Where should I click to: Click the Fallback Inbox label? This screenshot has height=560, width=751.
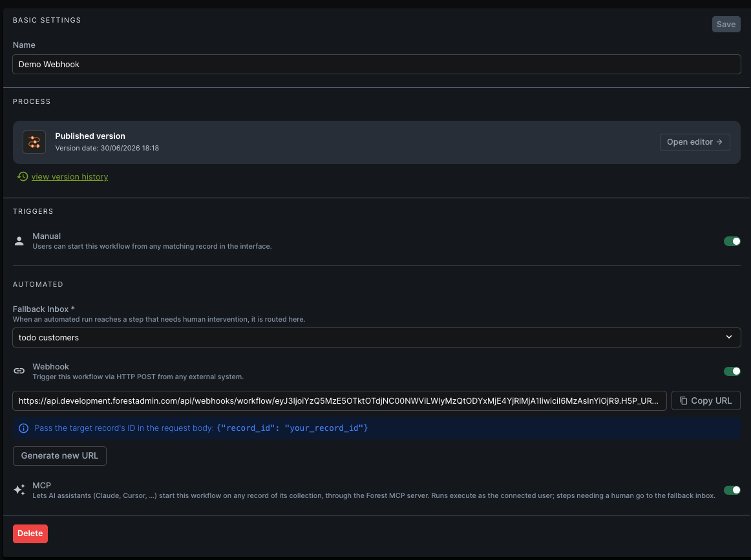[x=43, y=309]
